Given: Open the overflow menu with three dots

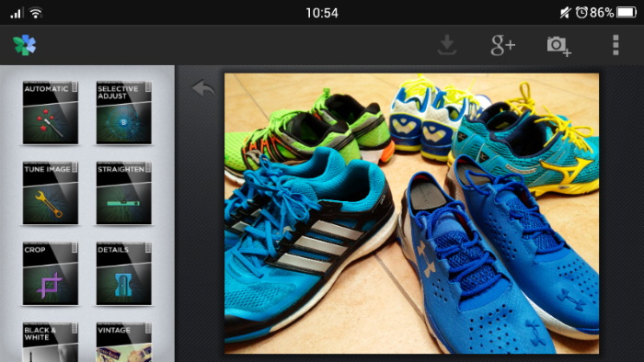Looking at the screenshot, I should [615, 45].
